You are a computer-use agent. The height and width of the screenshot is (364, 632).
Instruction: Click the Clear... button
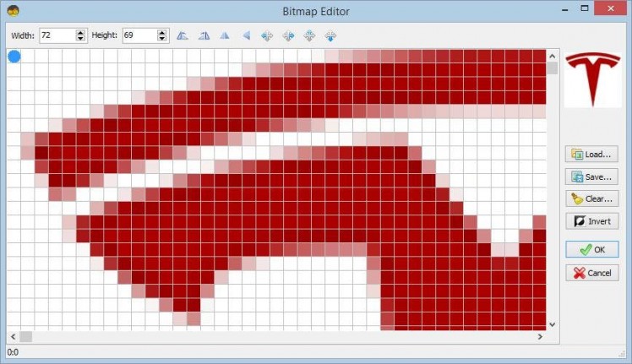tap(591, 198)
